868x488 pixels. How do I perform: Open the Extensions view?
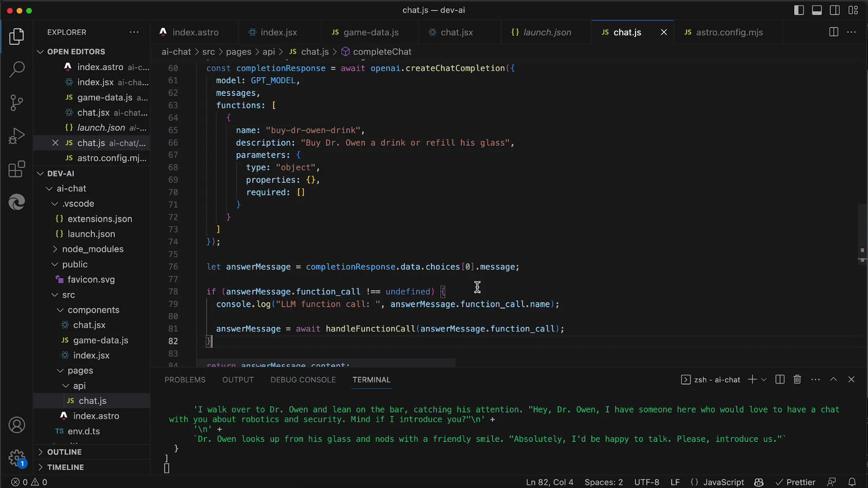tap(17, 169)
